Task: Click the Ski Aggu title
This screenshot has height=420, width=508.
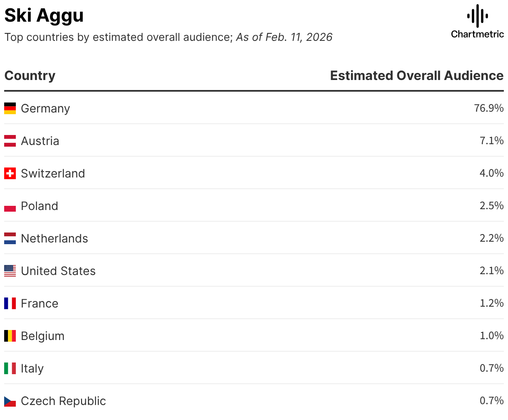Action: [x=44, y=16]
